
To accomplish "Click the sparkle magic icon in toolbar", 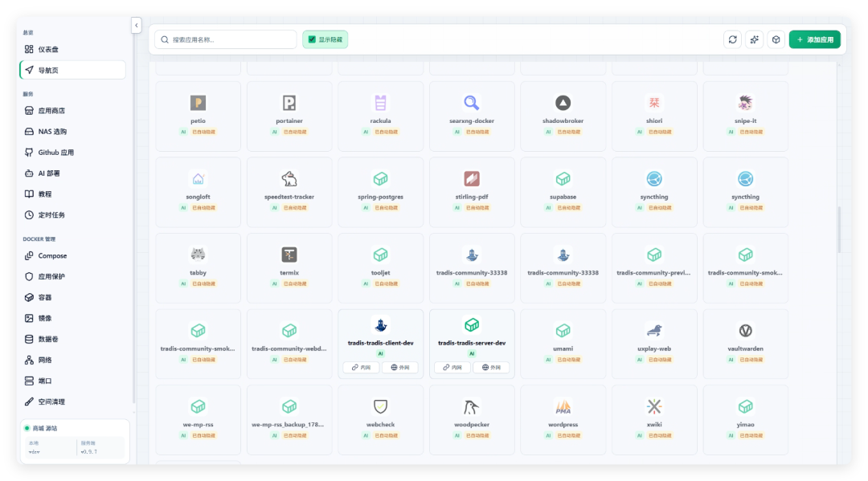I will pos(755,39).
